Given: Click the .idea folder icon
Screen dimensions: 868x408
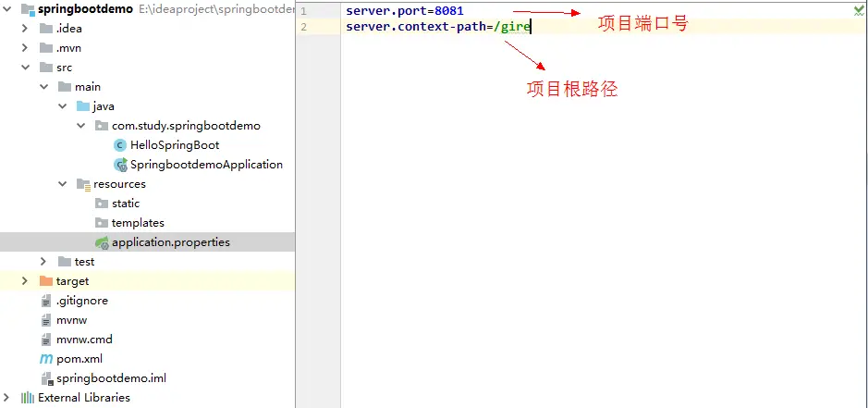Looking at the screenshot, I should [x=46, y=29].
